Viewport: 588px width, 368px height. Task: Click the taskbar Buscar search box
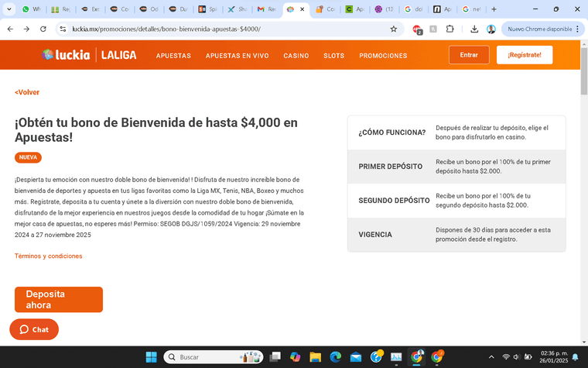pyautogui.click(x=214, y=357)
